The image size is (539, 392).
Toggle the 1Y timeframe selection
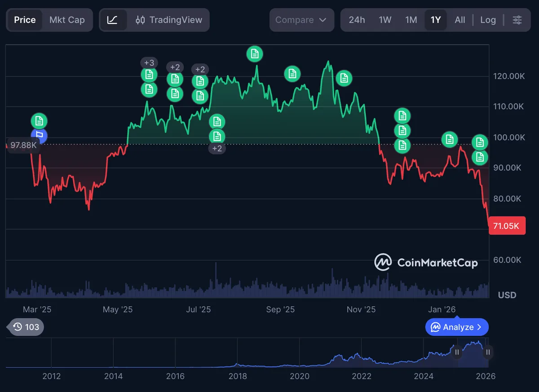coord(435,20)
